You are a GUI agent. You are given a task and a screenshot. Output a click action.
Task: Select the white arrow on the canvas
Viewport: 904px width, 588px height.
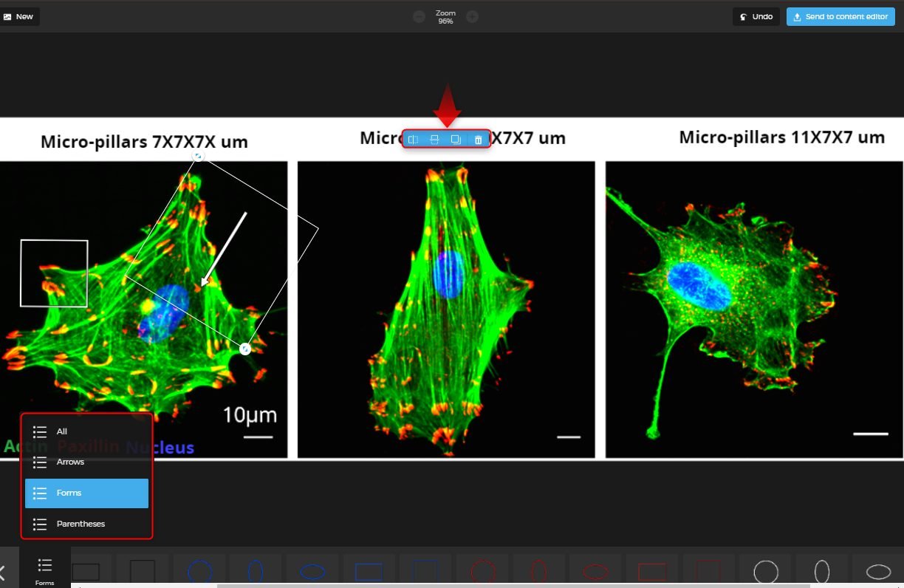click(x=224, y=249)
